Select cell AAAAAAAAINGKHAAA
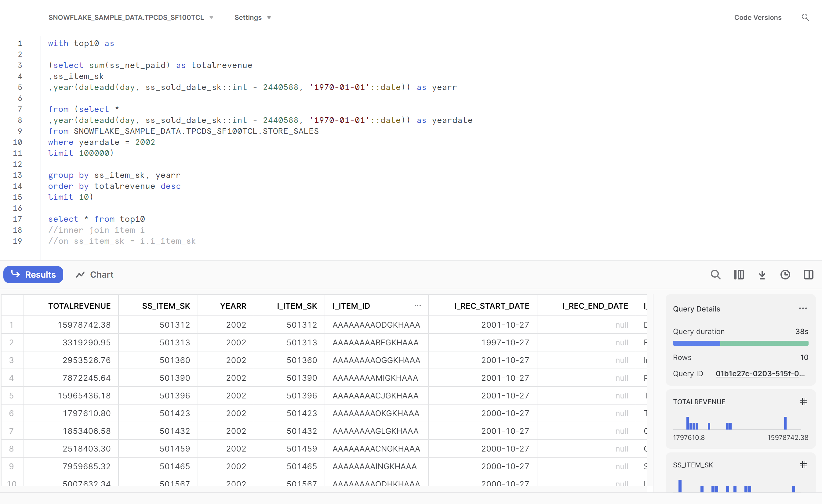 tap(376, 466)
